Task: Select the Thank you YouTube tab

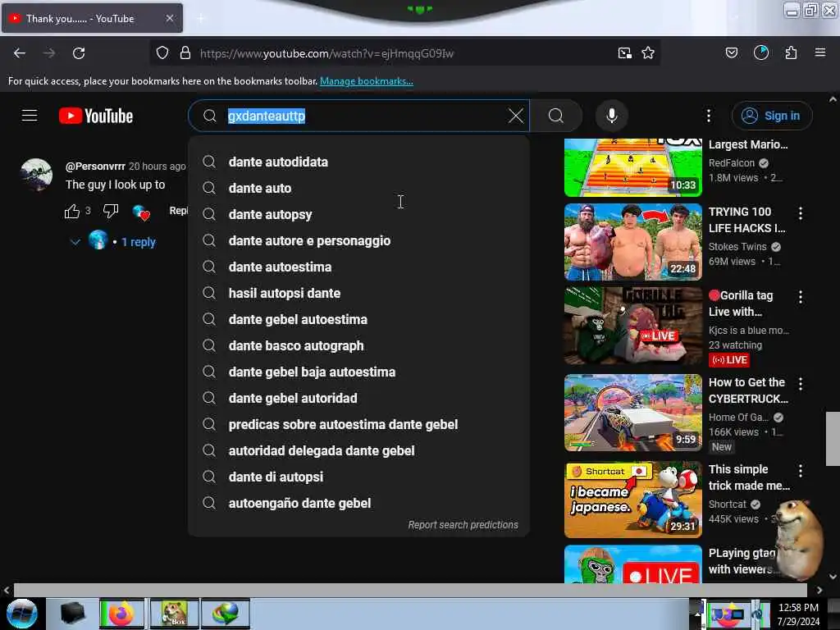Action: coord(92,18)
